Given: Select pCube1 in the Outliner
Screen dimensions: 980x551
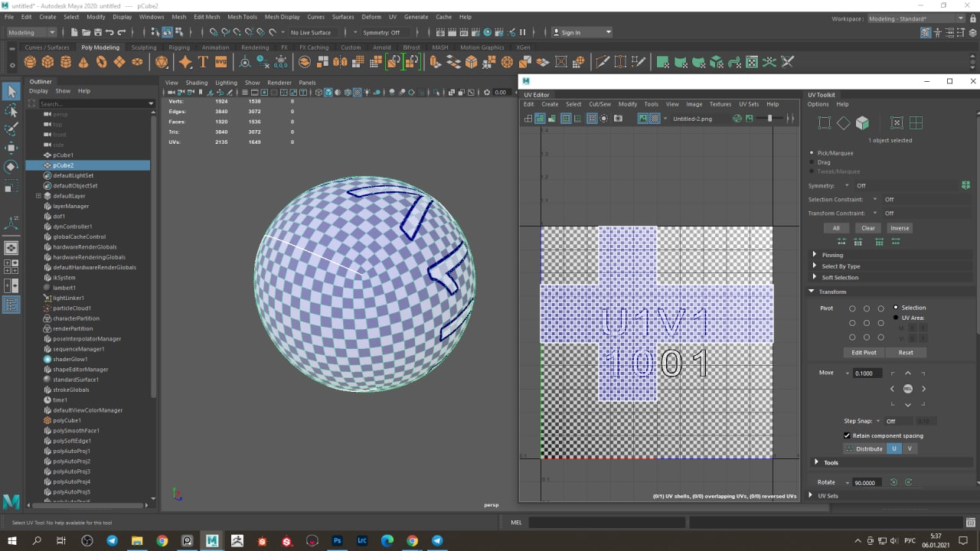Looking at the screenshot, I should pos(63,155).
